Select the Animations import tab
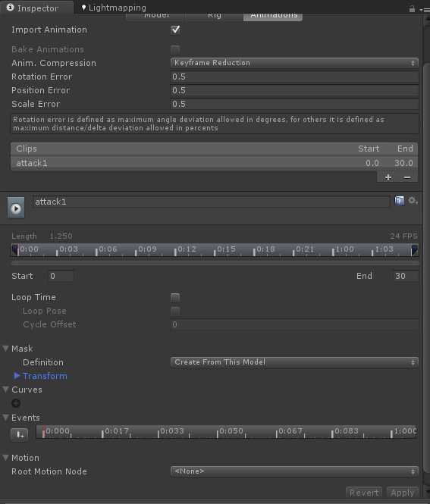430x504 pixels. 273,17
